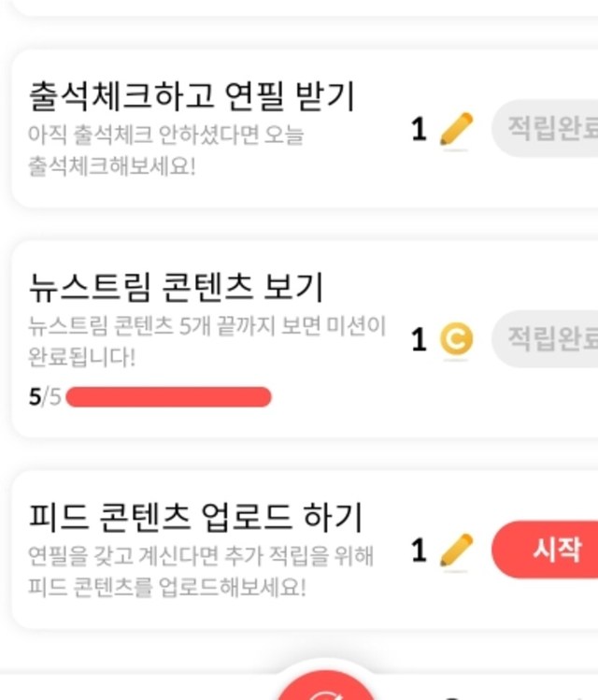Image resolution: width=598 pixels, height=700 pixels.
Task: Open the 출석체크하고 연필 받기 mission title
Action: [192, 95]
